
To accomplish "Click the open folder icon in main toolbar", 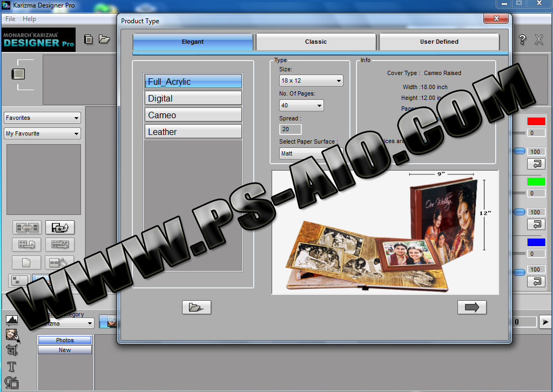I will [104, 39].
